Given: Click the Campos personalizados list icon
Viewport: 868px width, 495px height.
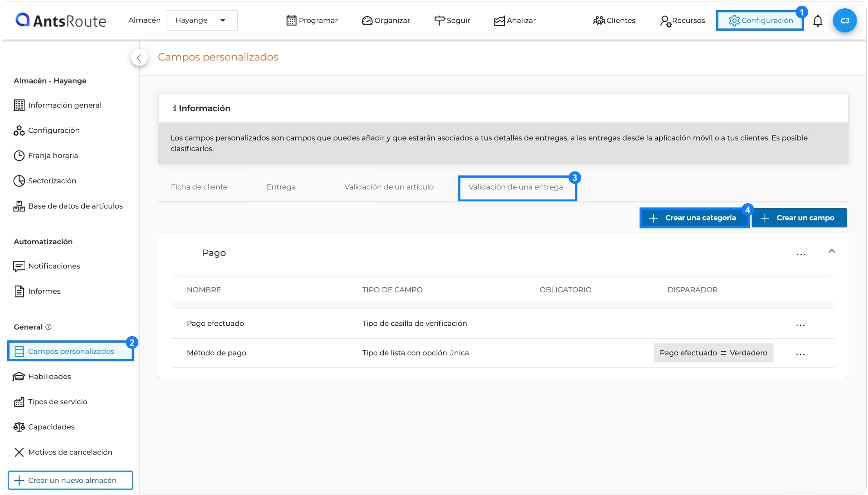Looking at the screenshot, I should [19, 351].
